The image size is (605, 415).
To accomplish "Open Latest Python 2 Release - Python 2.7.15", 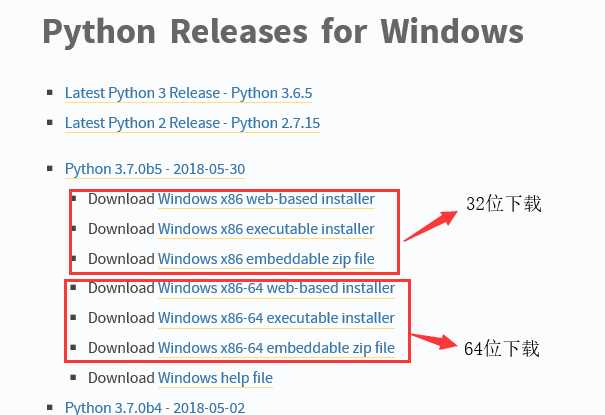I will 192,123.
